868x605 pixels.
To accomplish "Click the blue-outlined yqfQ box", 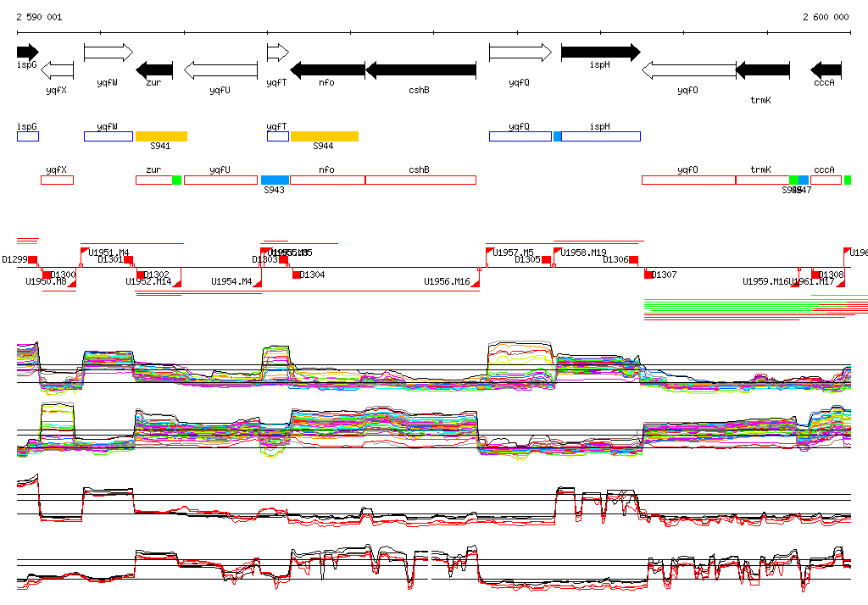I will 520,136.
